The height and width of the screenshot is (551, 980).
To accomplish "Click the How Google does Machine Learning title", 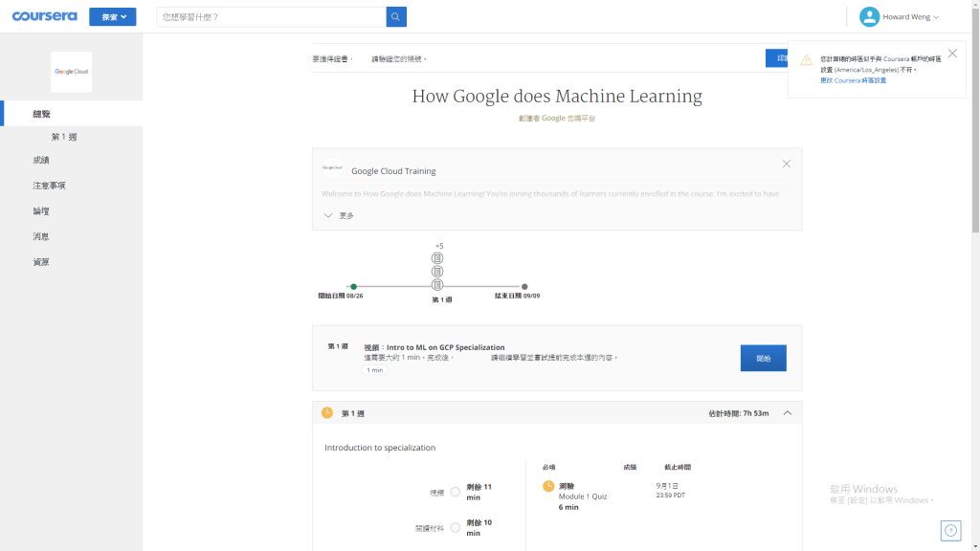I will pyautogui.click(x=557, y=97).
